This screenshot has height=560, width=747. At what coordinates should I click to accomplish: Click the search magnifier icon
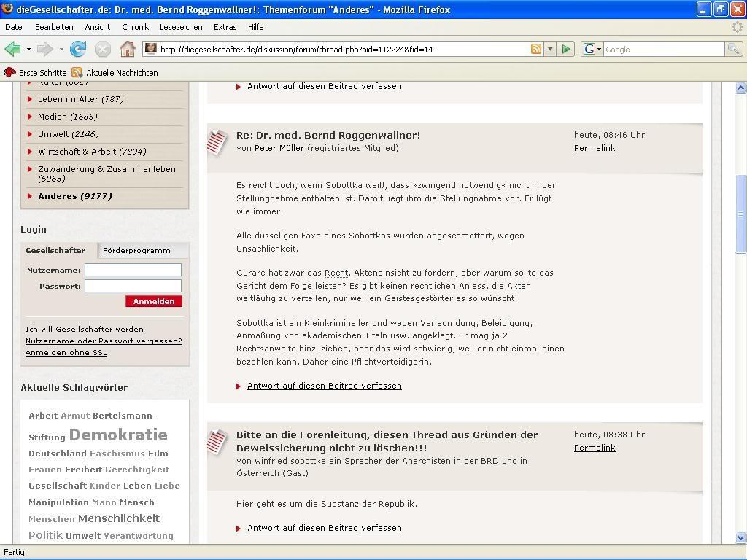pyautogui.click(x=733, y=50)
